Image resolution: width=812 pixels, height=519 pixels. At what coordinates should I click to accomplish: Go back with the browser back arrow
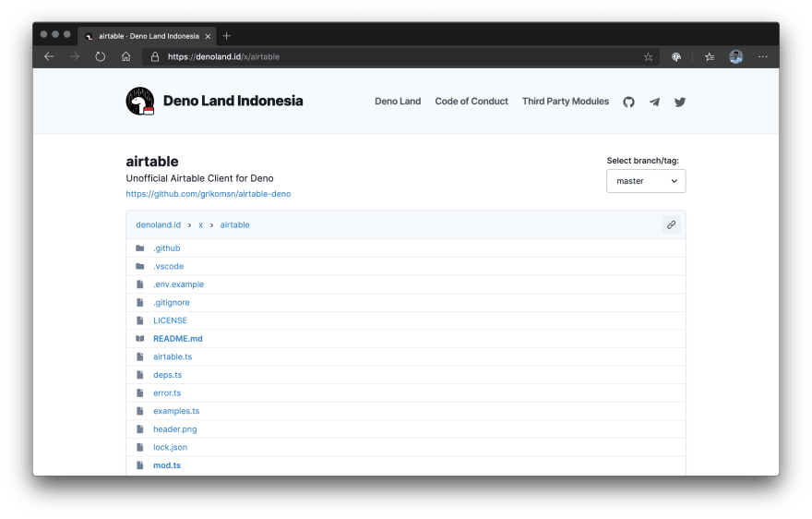[49, 56]
